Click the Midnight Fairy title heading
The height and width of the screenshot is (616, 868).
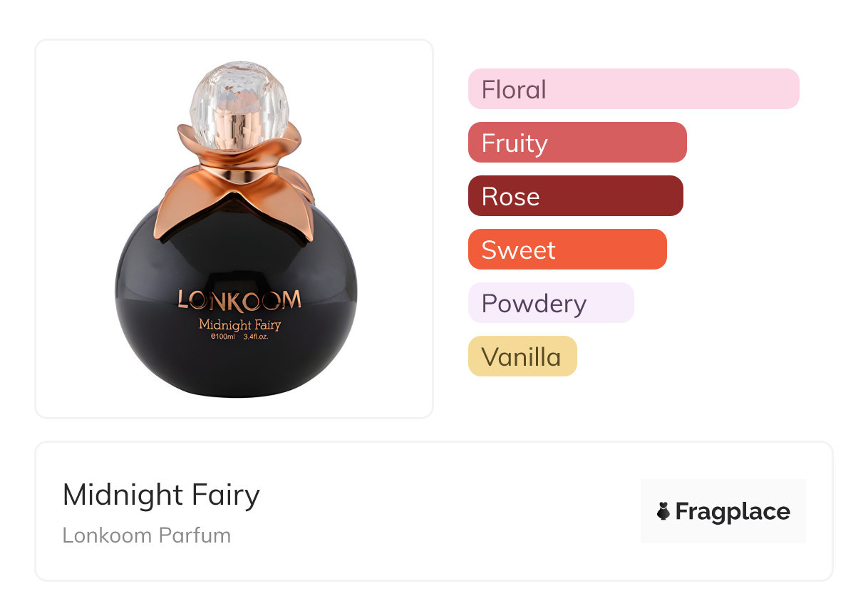click(x=161, y=495)
